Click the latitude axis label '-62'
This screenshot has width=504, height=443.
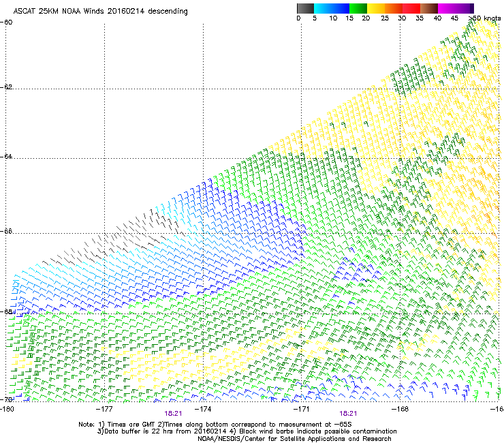pos(6,87)
